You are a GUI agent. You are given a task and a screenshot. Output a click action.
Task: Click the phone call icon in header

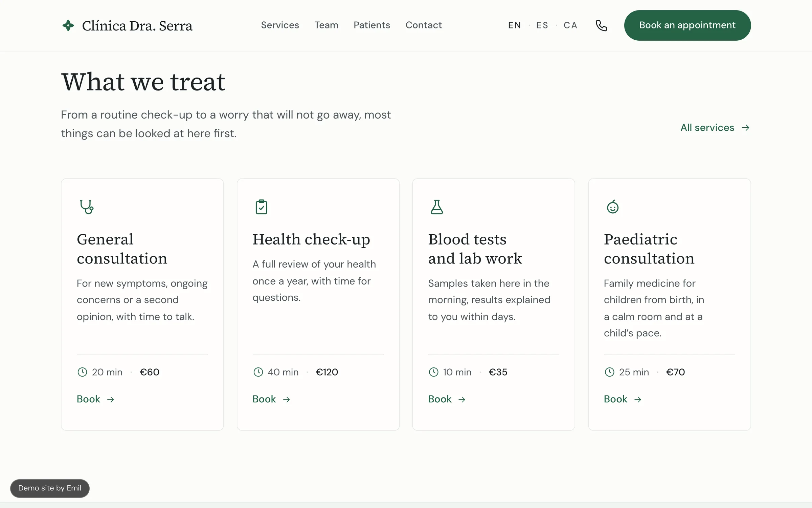601,25
